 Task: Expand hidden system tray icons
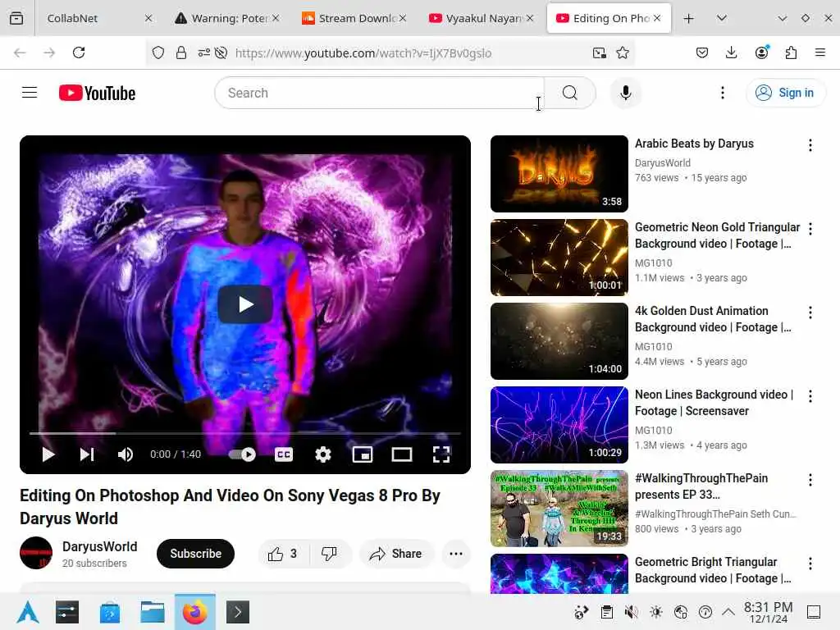point(728,612)
